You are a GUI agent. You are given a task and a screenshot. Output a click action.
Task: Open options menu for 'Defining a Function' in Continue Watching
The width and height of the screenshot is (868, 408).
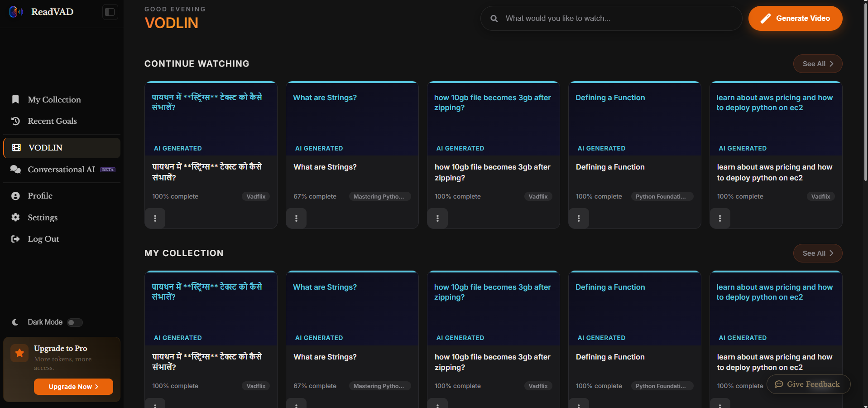pyautogui.click(x=579, y=218)
